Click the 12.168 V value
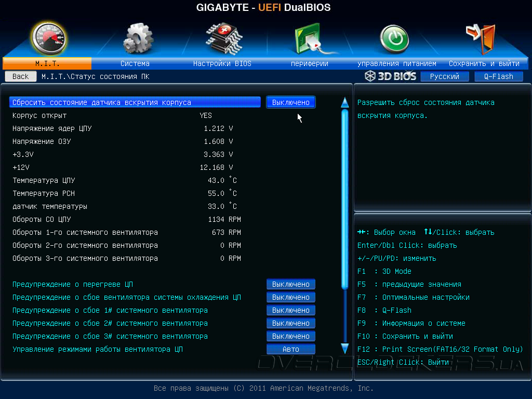Image resolution: width=532 pixels, height=399 pixels. [216, 167]
